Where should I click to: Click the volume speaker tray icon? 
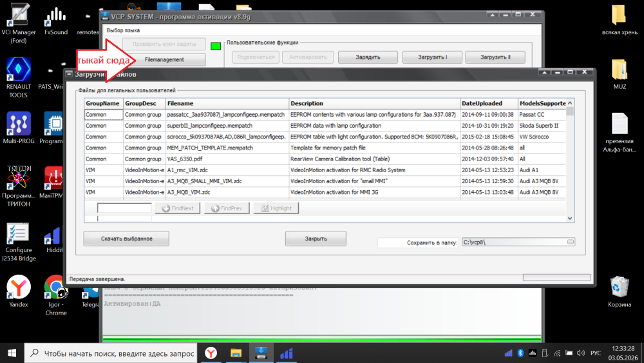tap(581, 353)
